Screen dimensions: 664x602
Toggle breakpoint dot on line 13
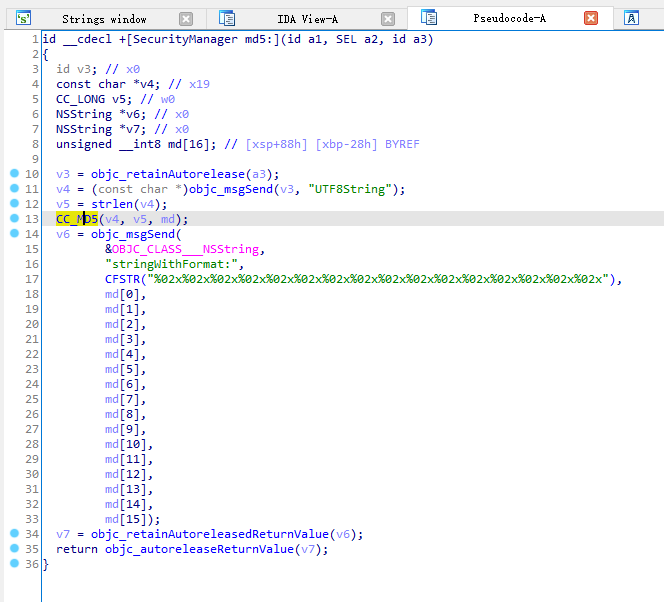coord(14,218)
